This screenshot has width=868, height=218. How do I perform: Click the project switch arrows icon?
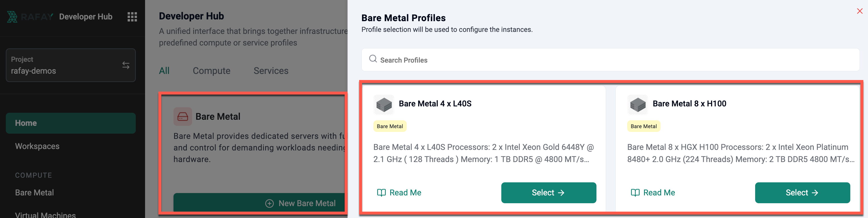point(126,65)
